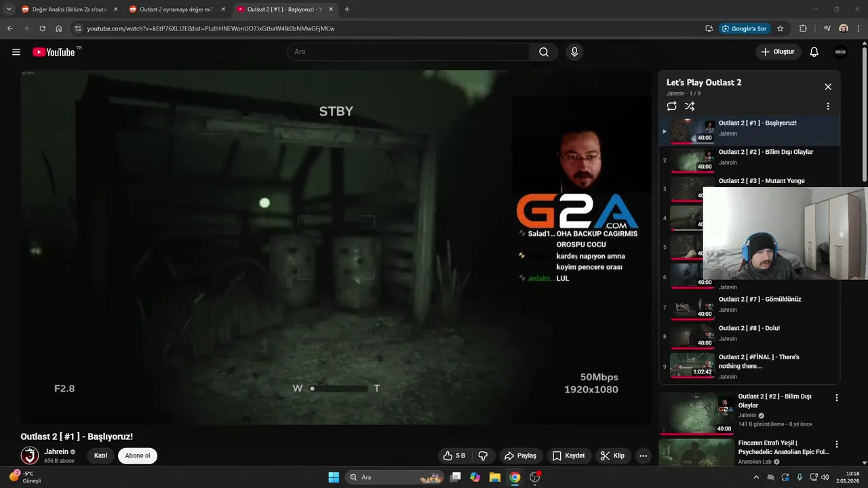The height and width of the screenshot is (488, 868).
Task: Open the weather widget showing -5°C
Action: click(25, 477)
